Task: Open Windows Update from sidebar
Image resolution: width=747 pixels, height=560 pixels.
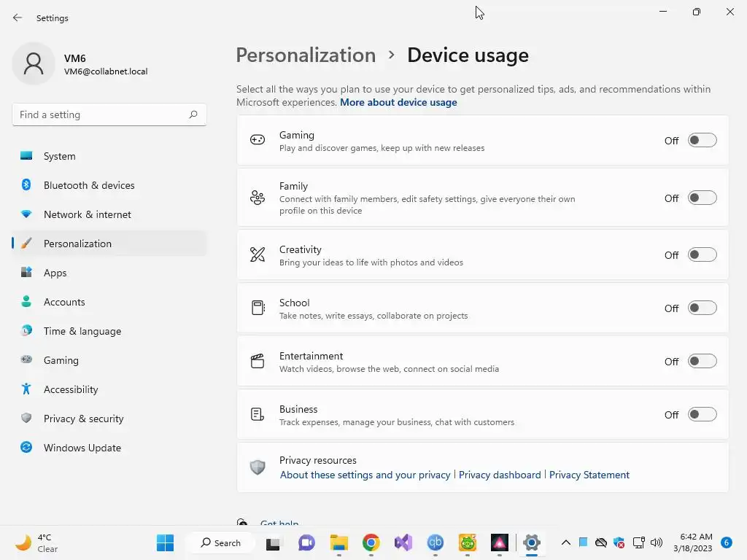Action: pos(82,448)
